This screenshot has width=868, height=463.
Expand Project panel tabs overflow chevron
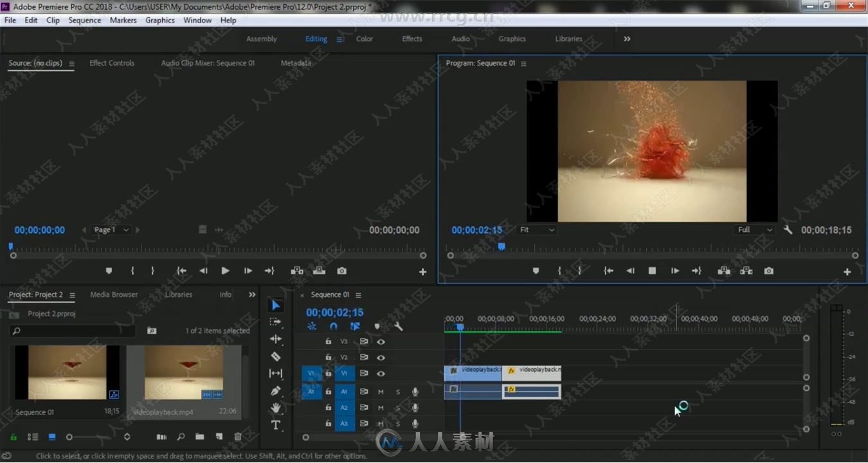(x=252, y=295)
